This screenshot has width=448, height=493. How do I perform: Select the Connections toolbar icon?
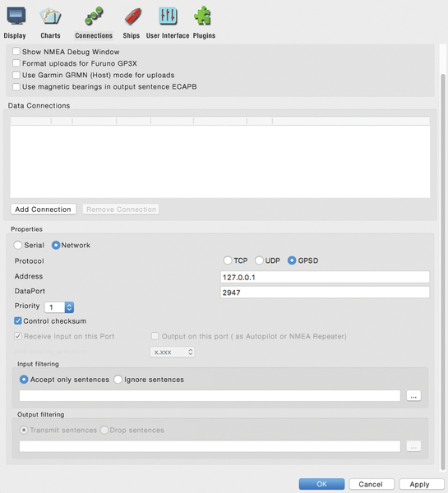[x=94, y=16]
